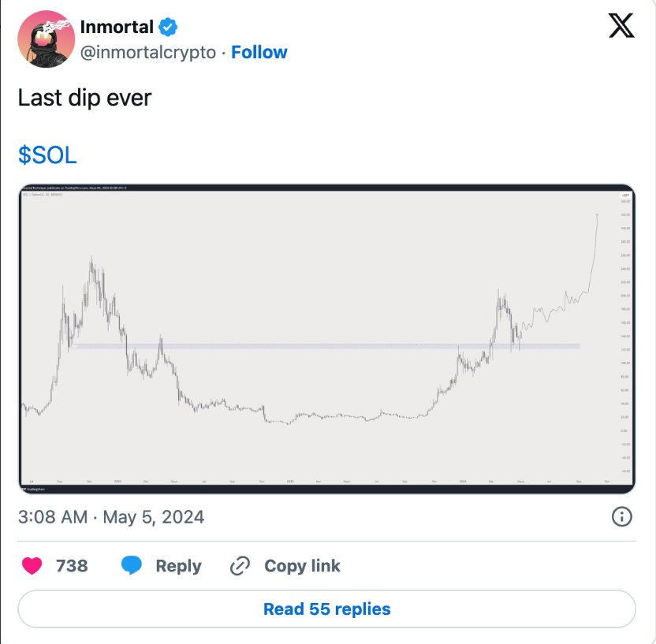Click the Reply text label
The image size is (656, 644).
(178, 566)
